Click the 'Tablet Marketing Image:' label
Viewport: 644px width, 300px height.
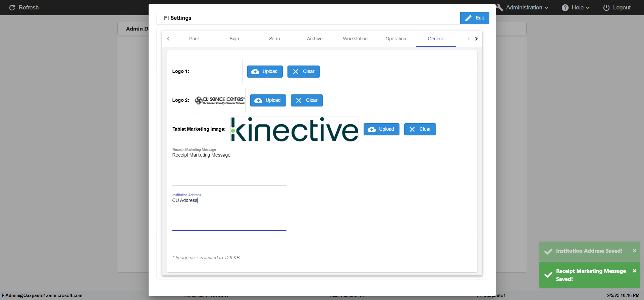coord(199,129)
